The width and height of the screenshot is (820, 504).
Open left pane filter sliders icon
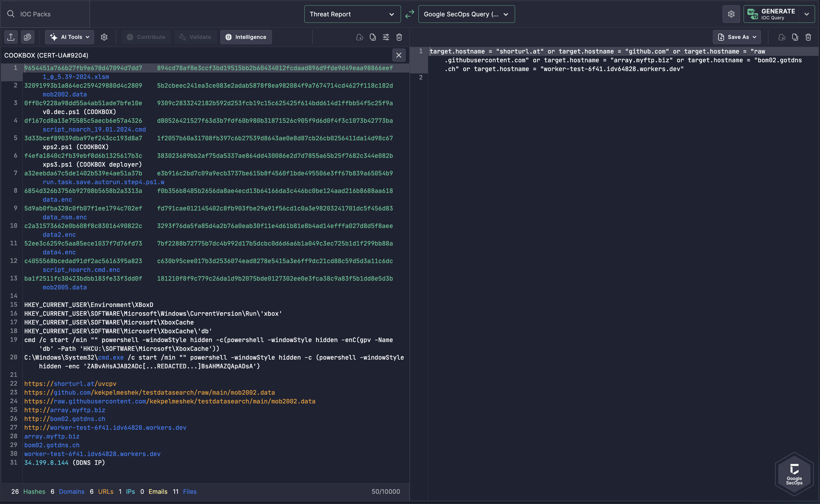(386, 37)
